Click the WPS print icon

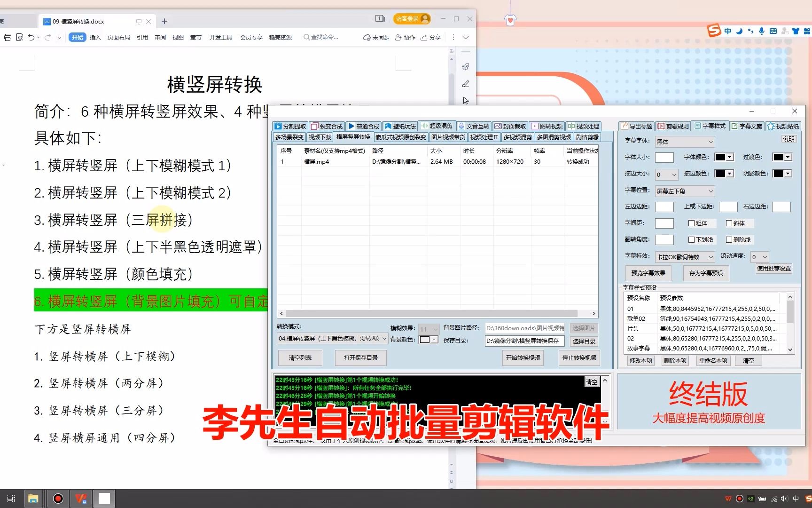(8, 37)
